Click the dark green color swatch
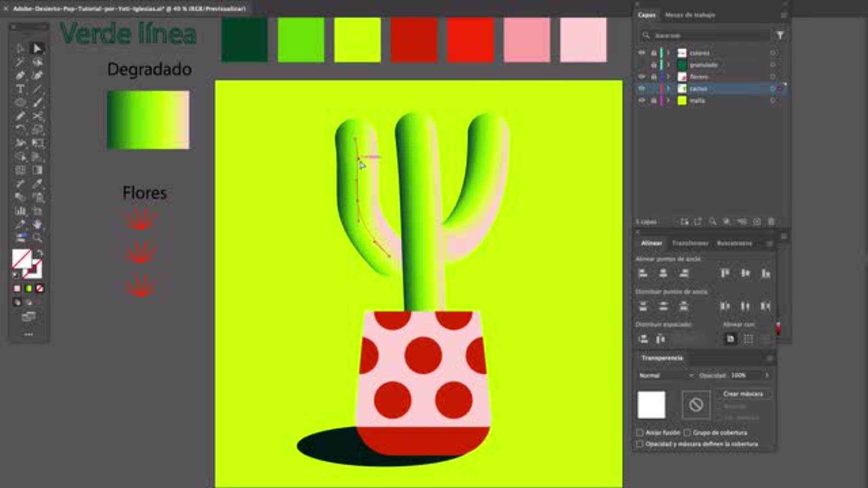This screenshot has width=868, height=488. pyautogui.click(x=244, y=40)
